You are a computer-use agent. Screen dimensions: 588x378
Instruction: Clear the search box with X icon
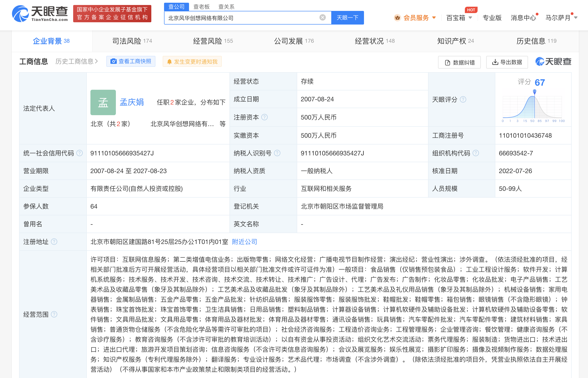click(x=322, y=17)
